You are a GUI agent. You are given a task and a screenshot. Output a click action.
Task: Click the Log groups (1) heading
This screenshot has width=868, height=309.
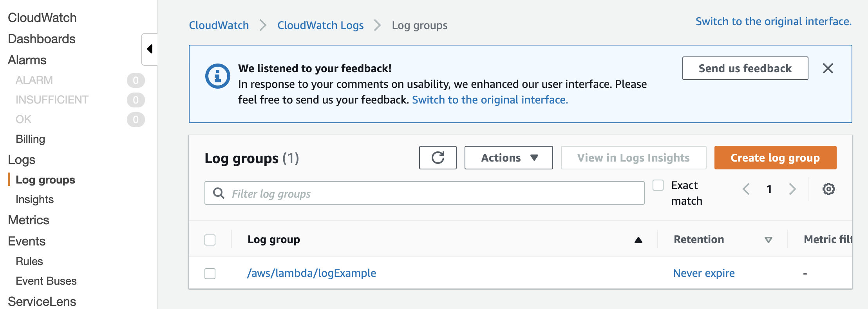point(251,158)
